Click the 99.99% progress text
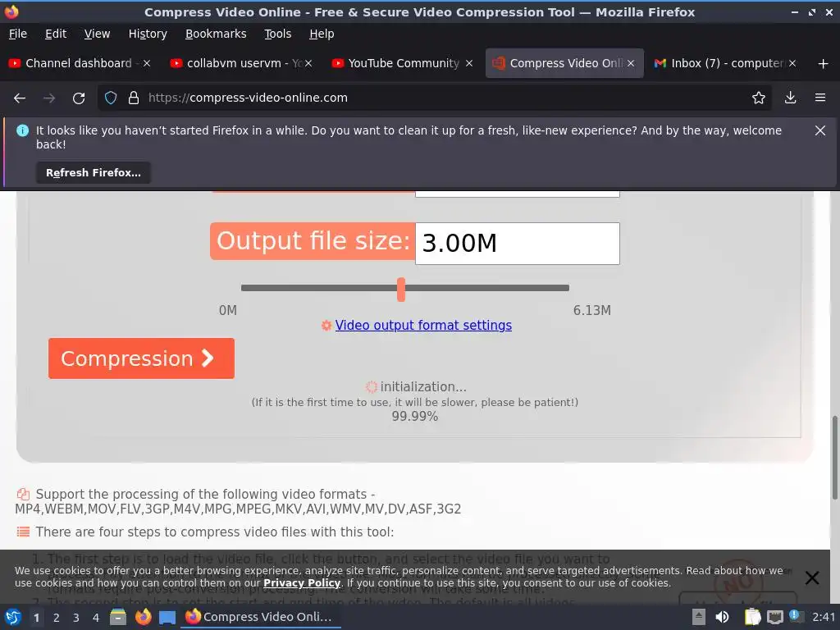 point(414,416)
